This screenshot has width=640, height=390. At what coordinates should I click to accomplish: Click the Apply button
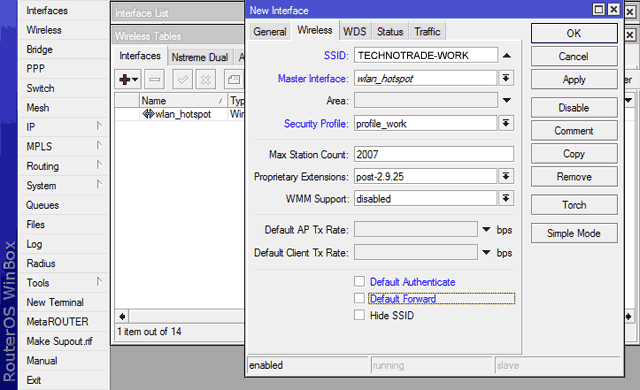pos(574,79)
